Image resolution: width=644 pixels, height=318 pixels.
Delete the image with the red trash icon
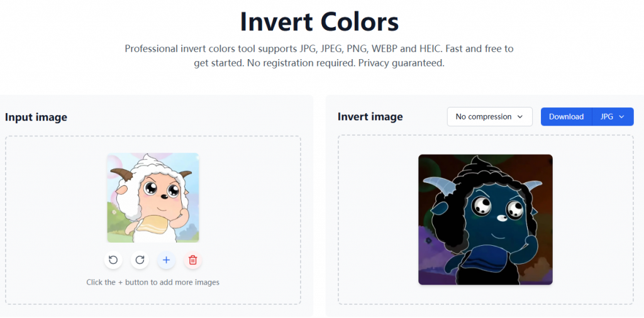click(x=193, y=260)
